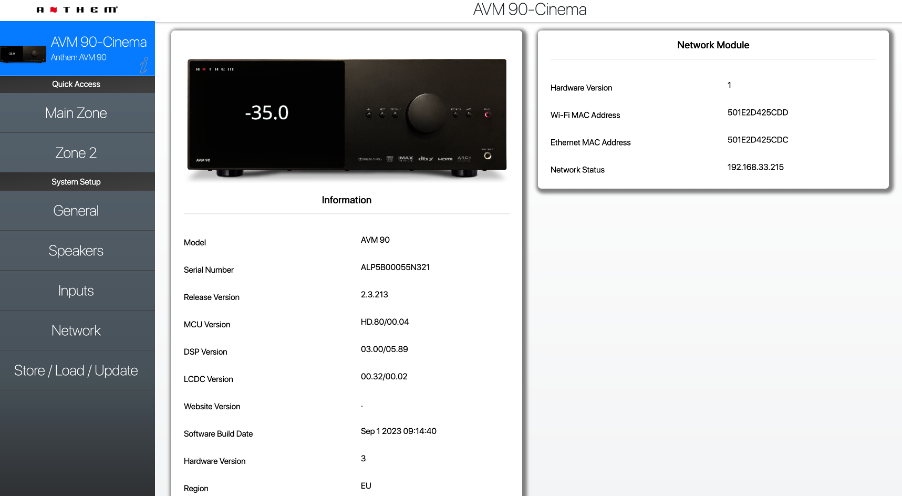The image size is (902, 496).
Task: Click the Model value AVM 90
Action: pyautogui.click(x=375, y=240)
